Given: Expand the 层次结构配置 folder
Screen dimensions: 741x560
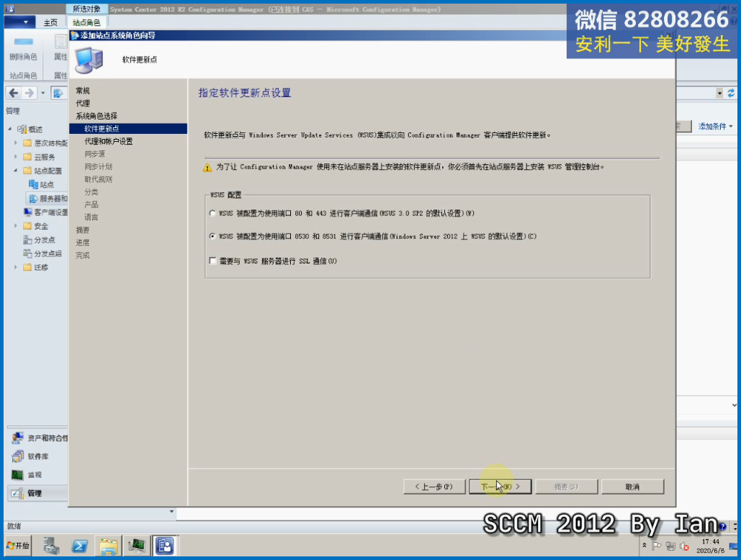Looking at the screenshot, I should tap(16, 143).
